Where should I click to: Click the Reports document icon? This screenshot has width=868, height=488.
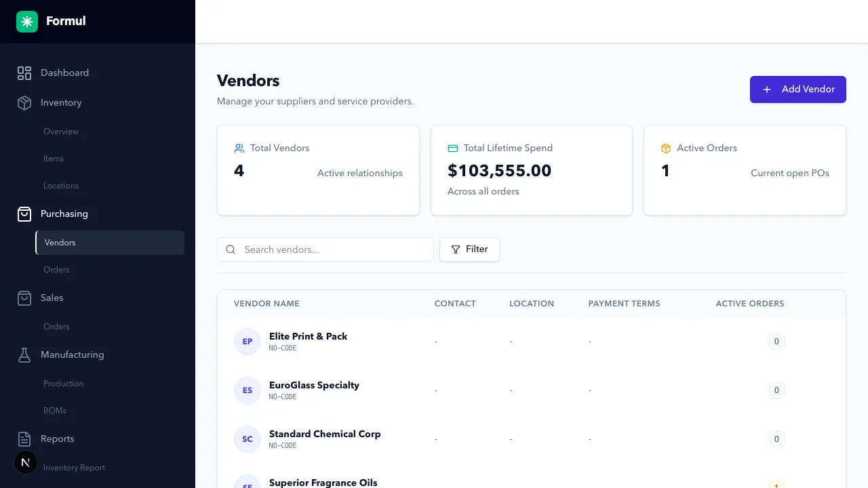pyautogui.click(x=24, y=439)
